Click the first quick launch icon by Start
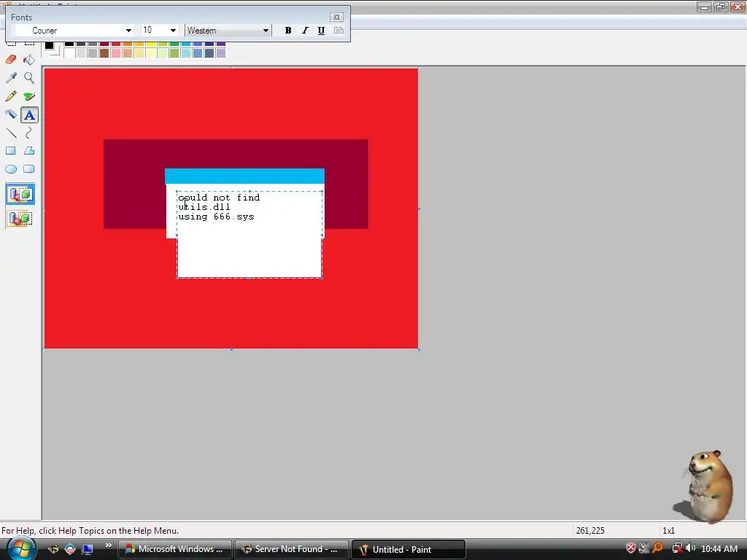 tap(53, 549)
